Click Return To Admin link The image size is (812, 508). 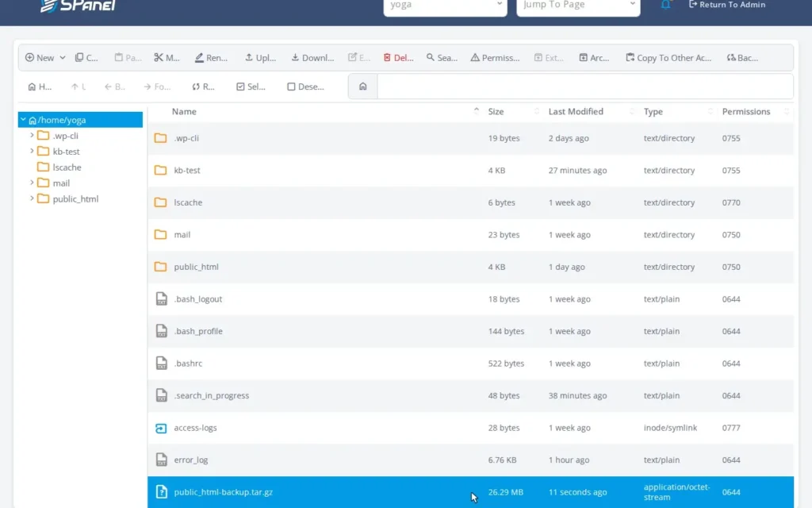click(x=727, y=5)
